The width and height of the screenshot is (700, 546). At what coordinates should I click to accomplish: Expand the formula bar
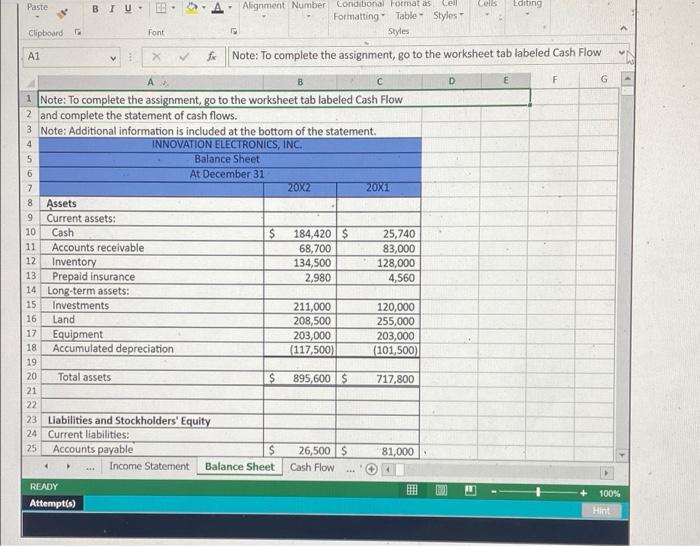[621, 52]
